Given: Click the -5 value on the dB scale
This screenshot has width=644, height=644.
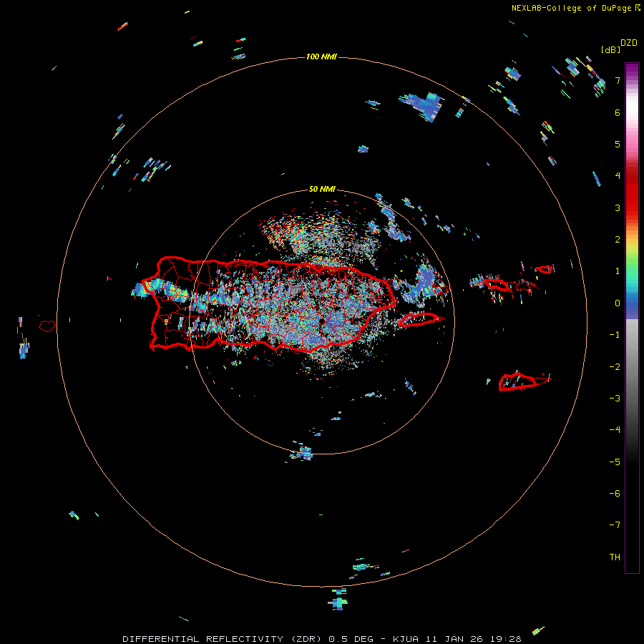Looking at the screenshot, I should coord(615,462).
